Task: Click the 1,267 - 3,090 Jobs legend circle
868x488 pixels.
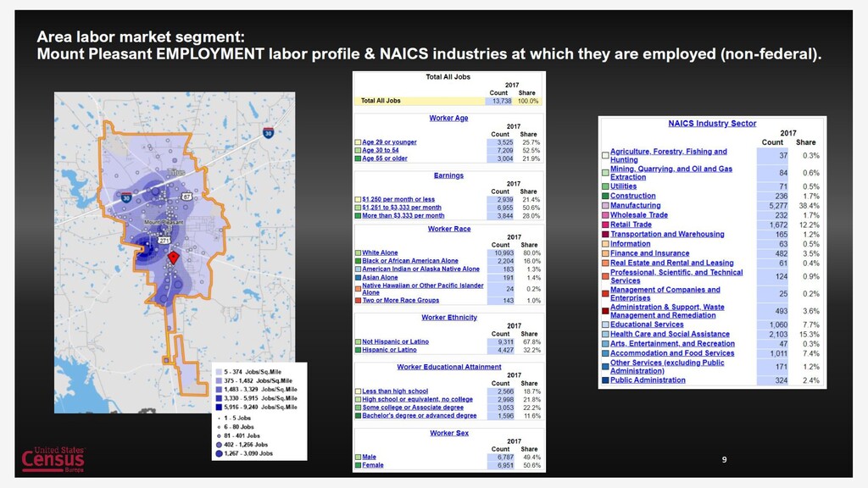Action: coord(219,454)
